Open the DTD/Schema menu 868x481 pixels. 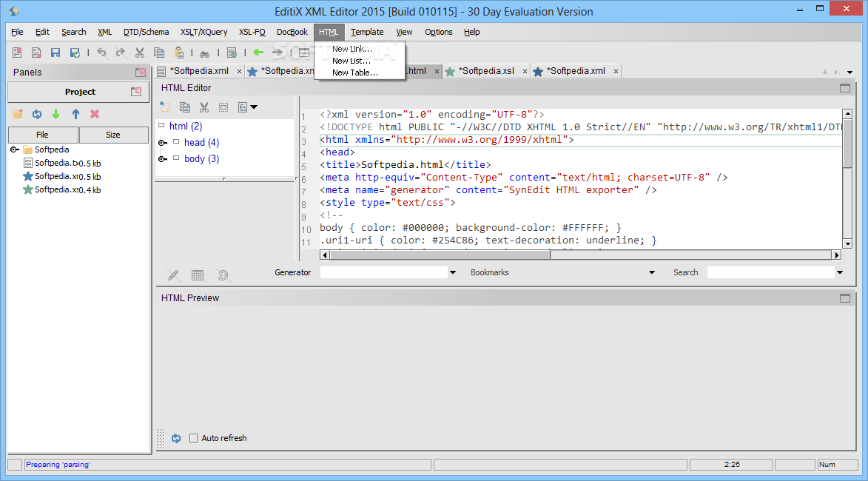pyautogui.click(x=146, y=32)
